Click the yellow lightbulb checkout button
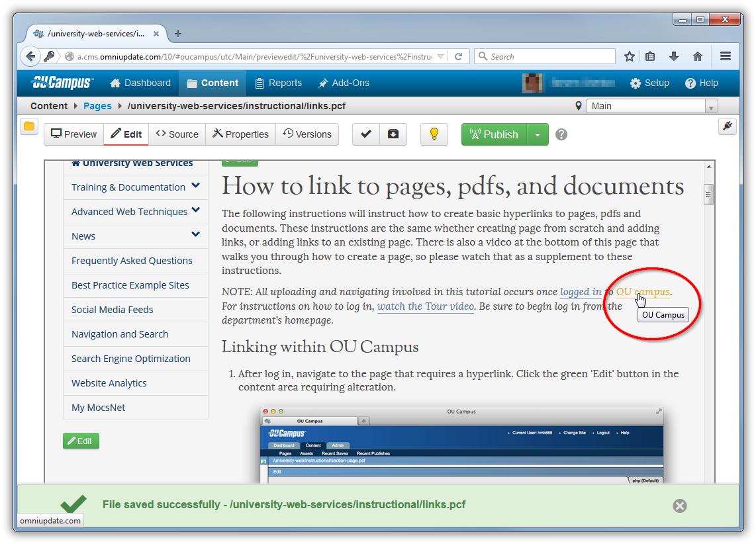This screenshot has width=756, height=544. [434, 134]
